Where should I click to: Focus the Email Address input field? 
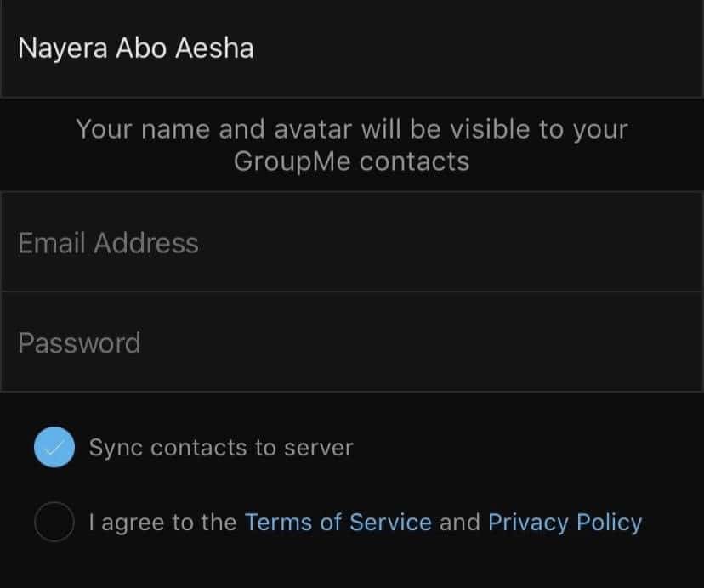[x=352, y=243]
